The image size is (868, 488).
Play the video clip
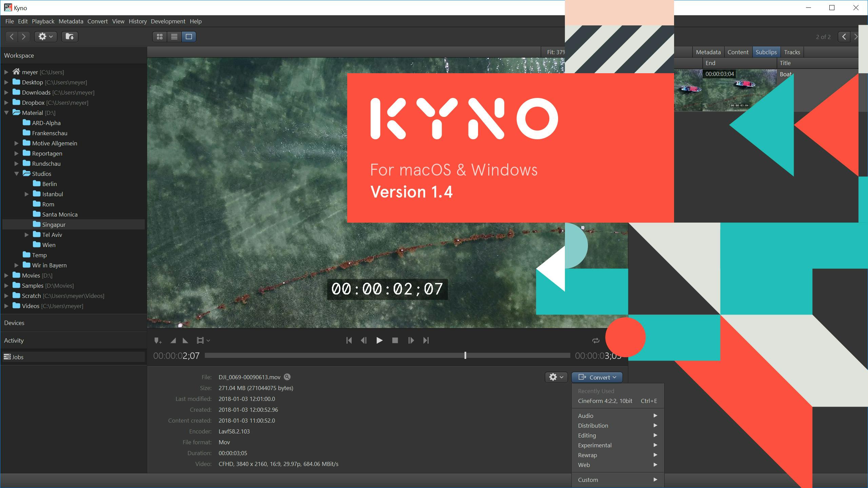point(379,340)
